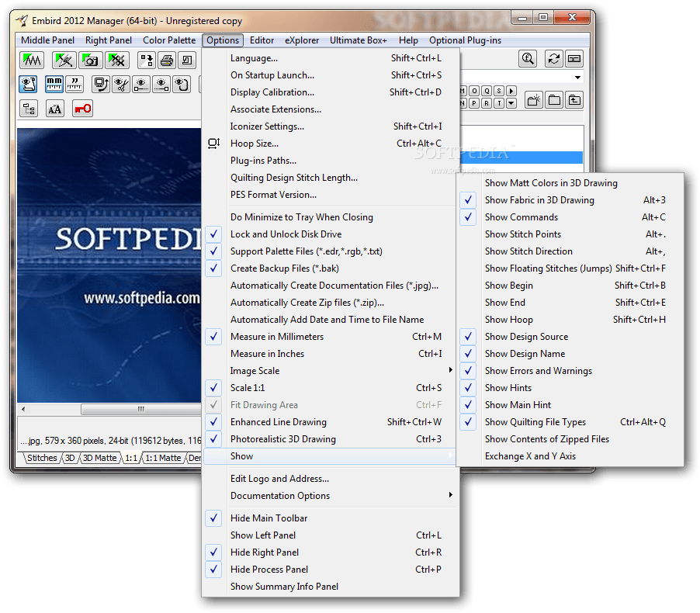Viewport: 700px width, 613px height.
Task: Expand the Image Scale submenu
Action: pos(330,371)
